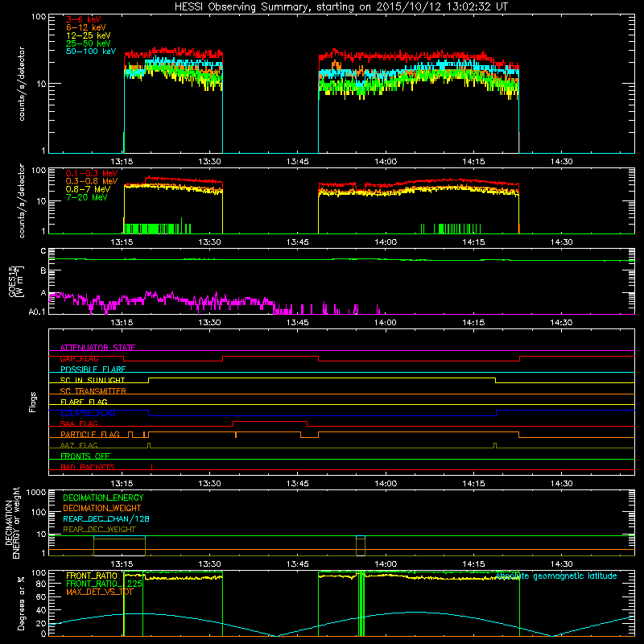Click the FRONTS_OFF flag label
Image resolution: width=644 pixels, height=644 pixels.
pos(85,456)
